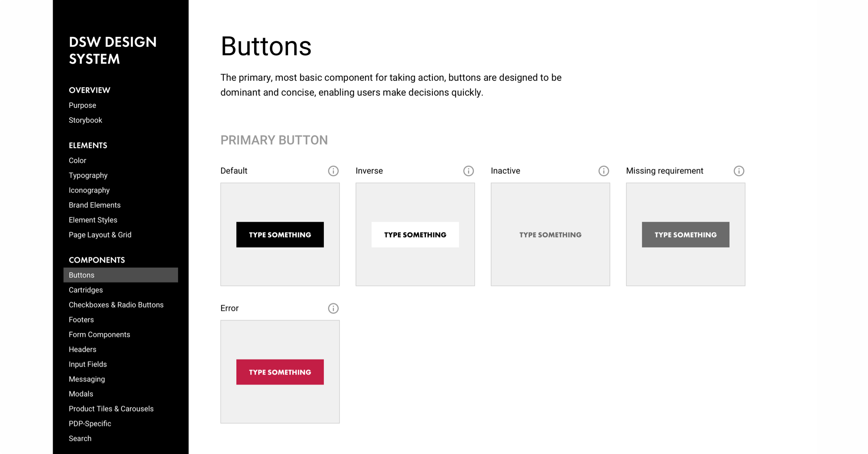868x454 pixels.
Task: Click the COMPONENTS sidebar heading
Action: coord(97,260)
